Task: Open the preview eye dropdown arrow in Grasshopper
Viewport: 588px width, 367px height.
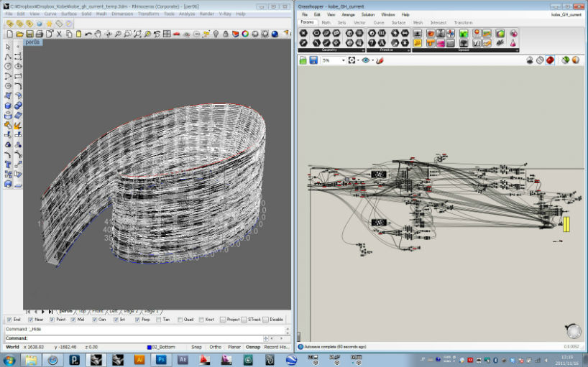Action: pyautogui.click(x=372, y=61)
